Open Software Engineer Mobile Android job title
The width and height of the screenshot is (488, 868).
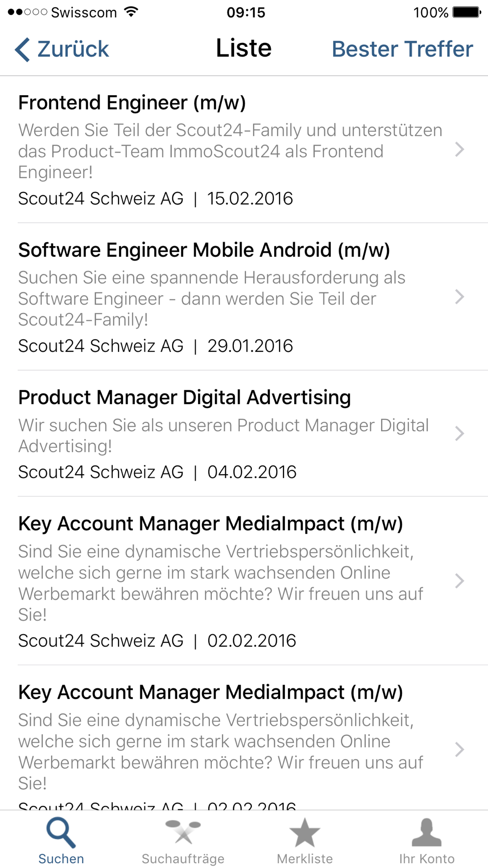[204, 250]
